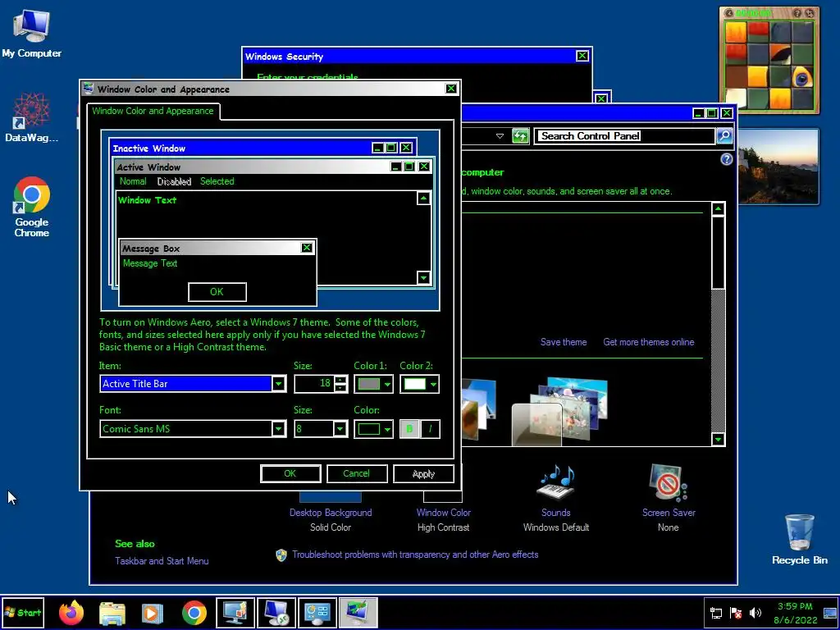The width and height of the screenshot is (840, 630).
Task: Open the Font dropdown showing Comic Sans MS
Action: [x=279, y=428]
